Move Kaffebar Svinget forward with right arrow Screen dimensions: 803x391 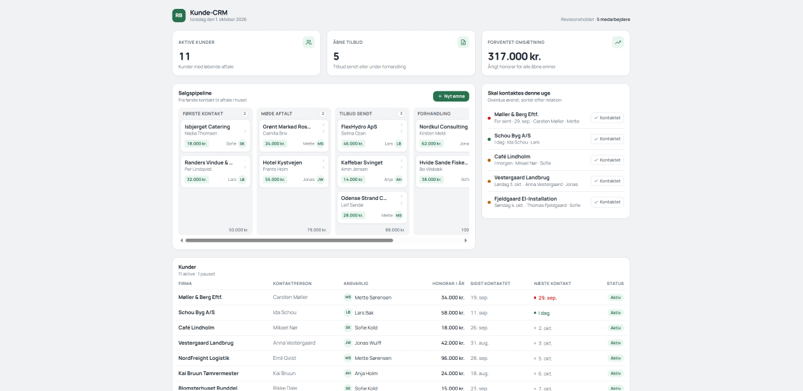coord(402,167)
